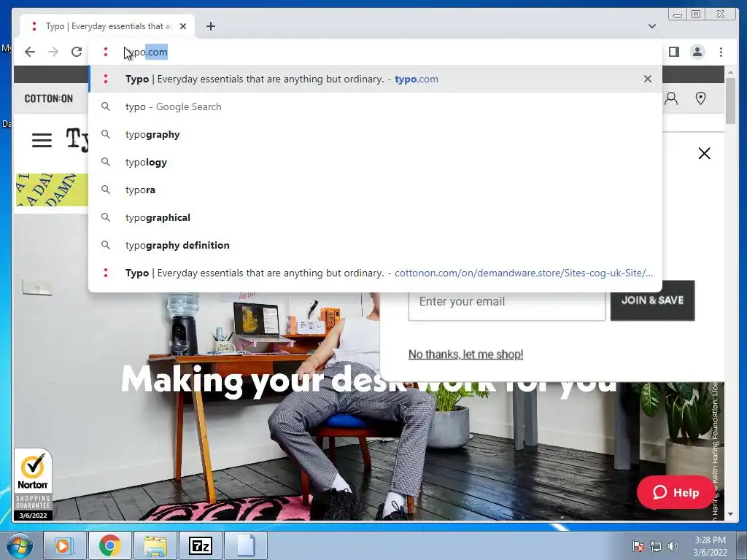The image size is (747, 560).
Task: Click the Chrome taskbar icon
Action: pos(109,545)
